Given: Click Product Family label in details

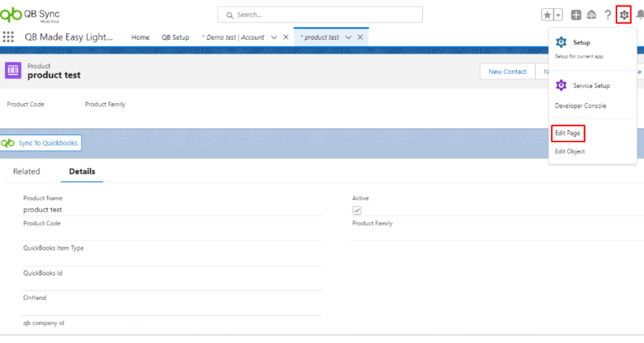Looking at the screenshot, I should pyautogui.click(x=372, y=223).
